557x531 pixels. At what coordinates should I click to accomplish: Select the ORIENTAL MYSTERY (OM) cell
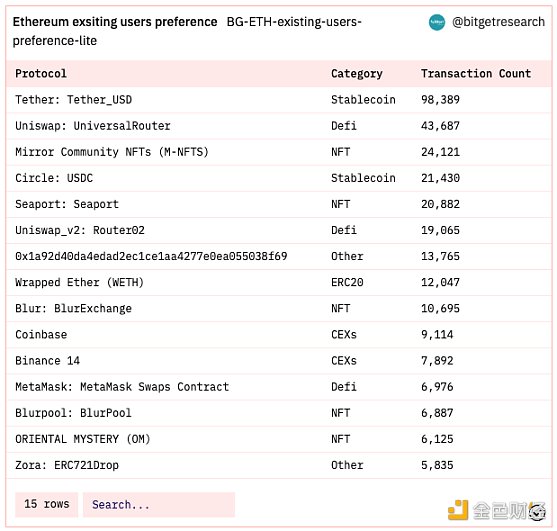[x=82, y=439]
